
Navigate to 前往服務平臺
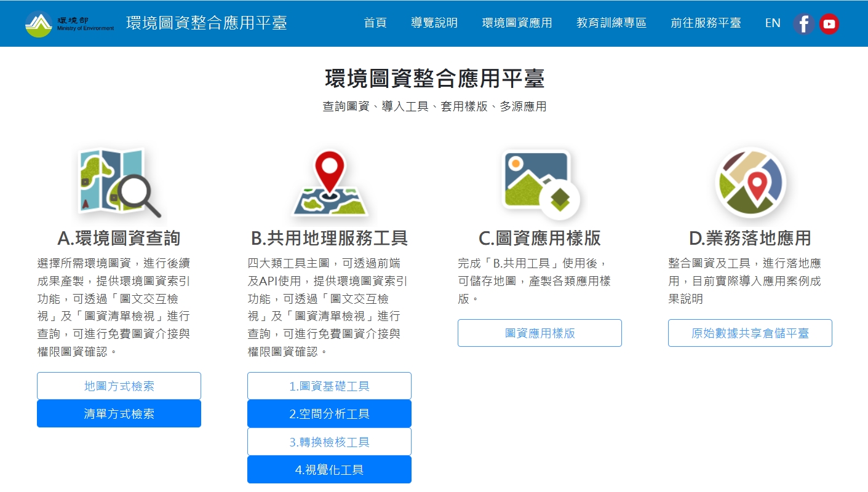706,23
